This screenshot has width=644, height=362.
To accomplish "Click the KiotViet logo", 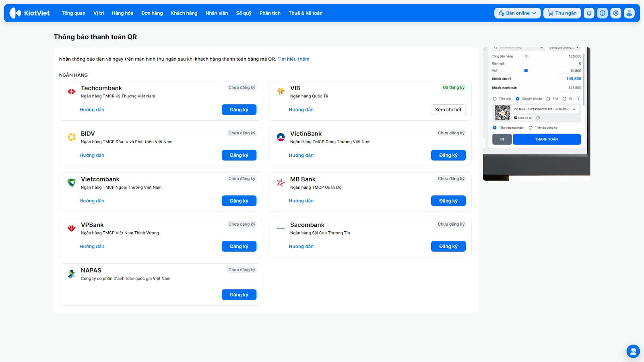I will (30, 13).
